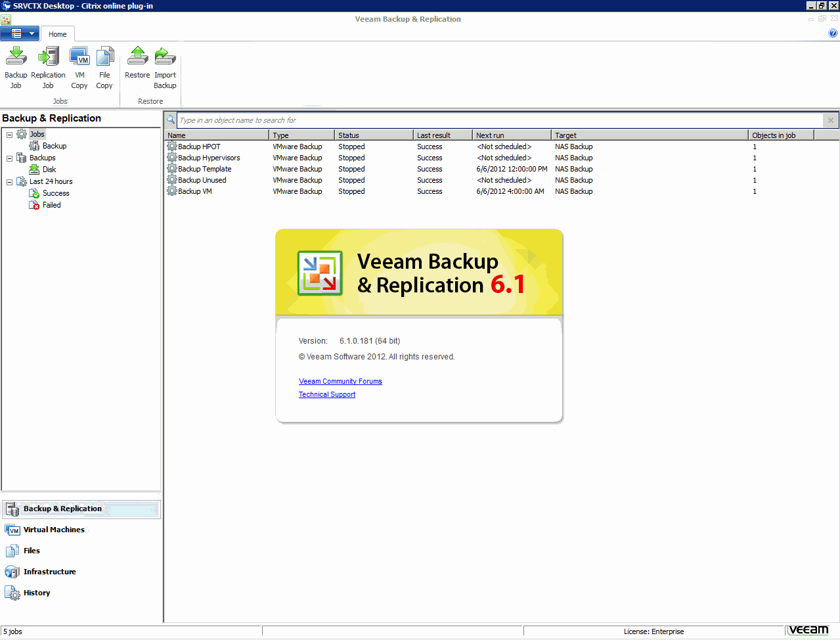Open the History view

coord(81,593)
